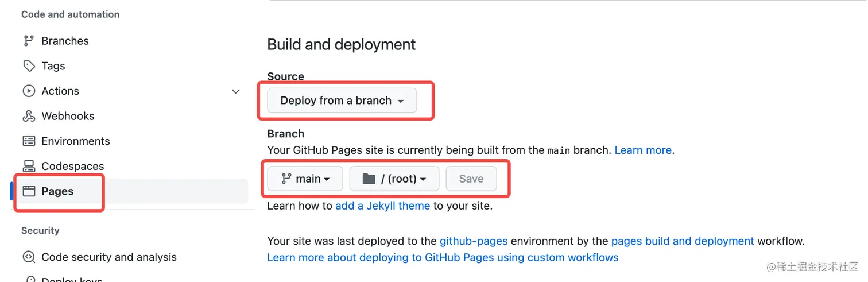
Task: Click the Codespaces icon in sidebar
Action: (x=29, y=167)
